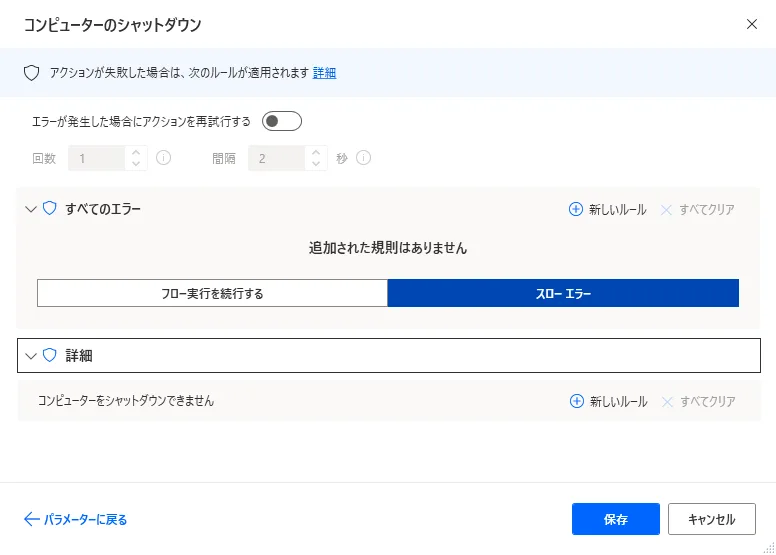Decrease the 間隔 spinner value
This screenshot has width=776, height=555.
click(317, 164)
